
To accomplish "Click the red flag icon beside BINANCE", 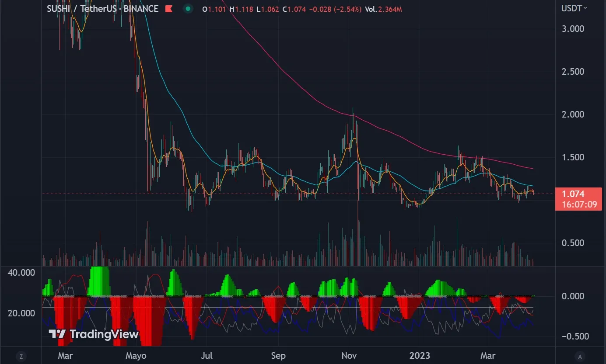I will tap(168, 8).
